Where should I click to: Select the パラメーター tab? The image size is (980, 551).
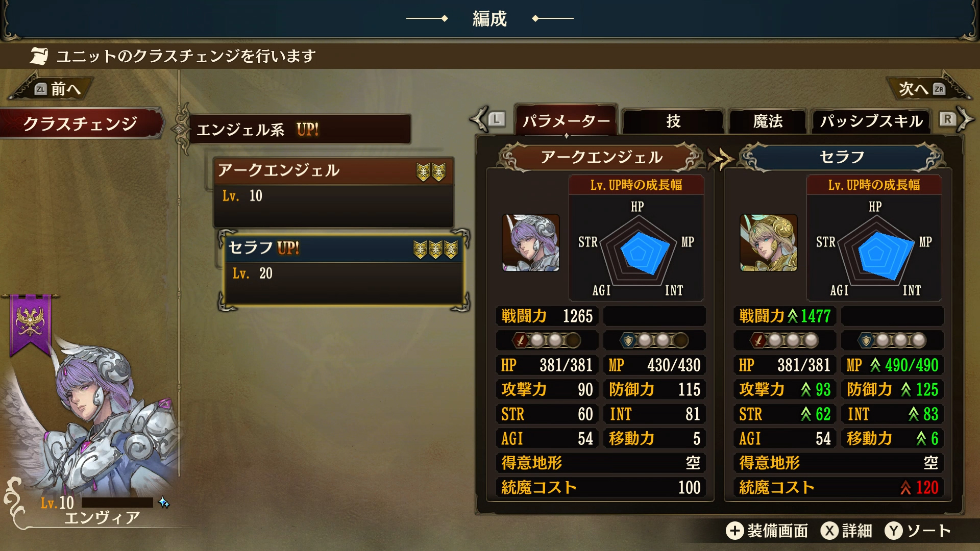click(567, 120)
